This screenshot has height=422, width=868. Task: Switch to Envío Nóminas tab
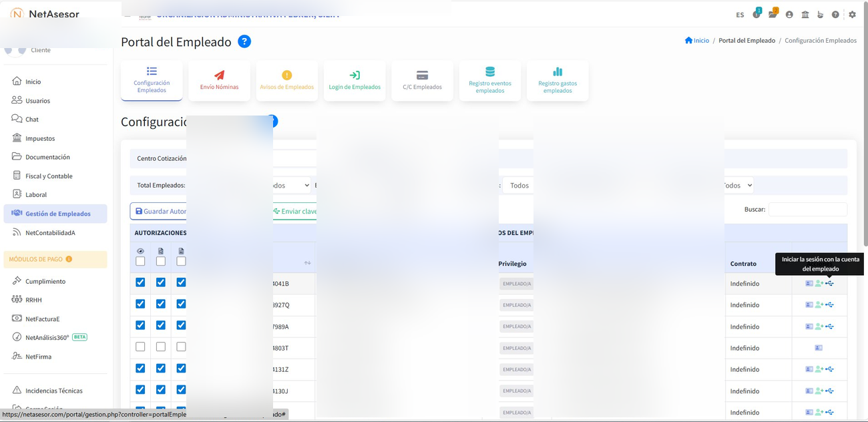(x=219, y=81)
